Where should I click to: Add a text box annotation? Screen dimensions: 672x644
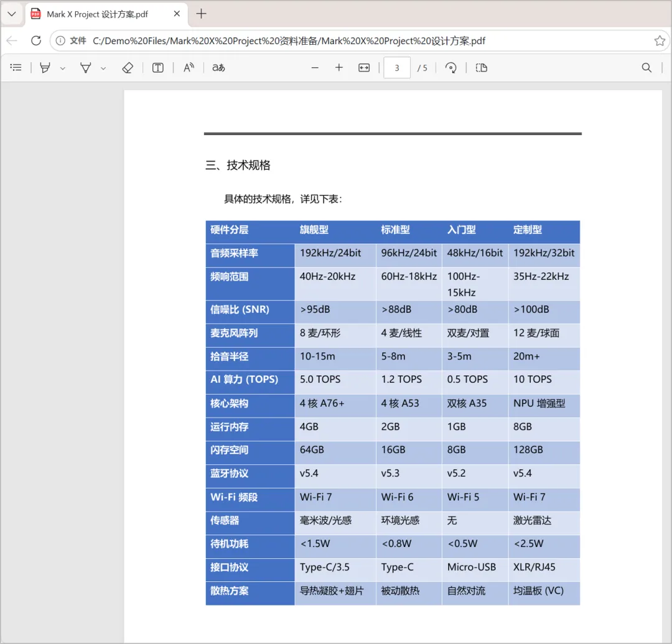pos(157,68)
